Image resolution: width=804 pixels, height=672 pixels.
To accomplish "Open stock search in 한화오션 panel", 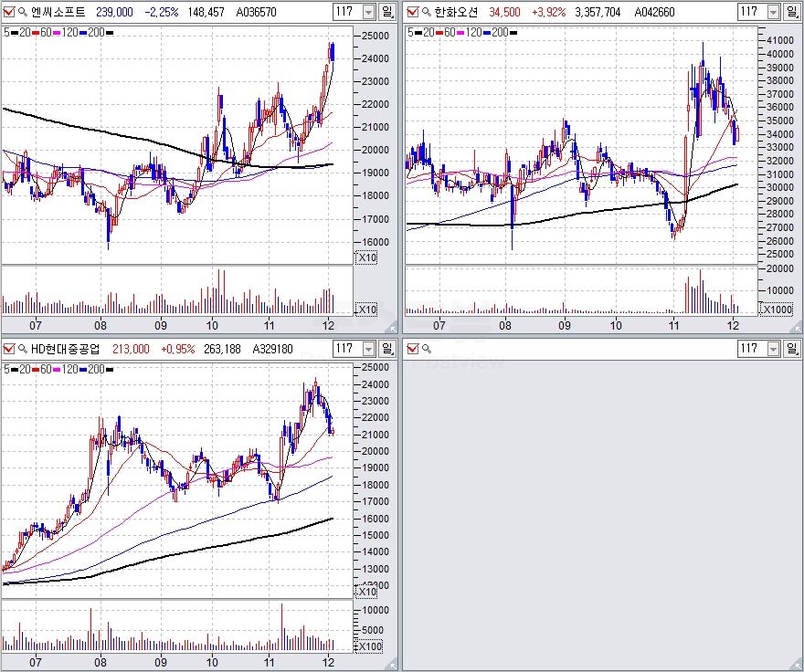I will (427, 12).
